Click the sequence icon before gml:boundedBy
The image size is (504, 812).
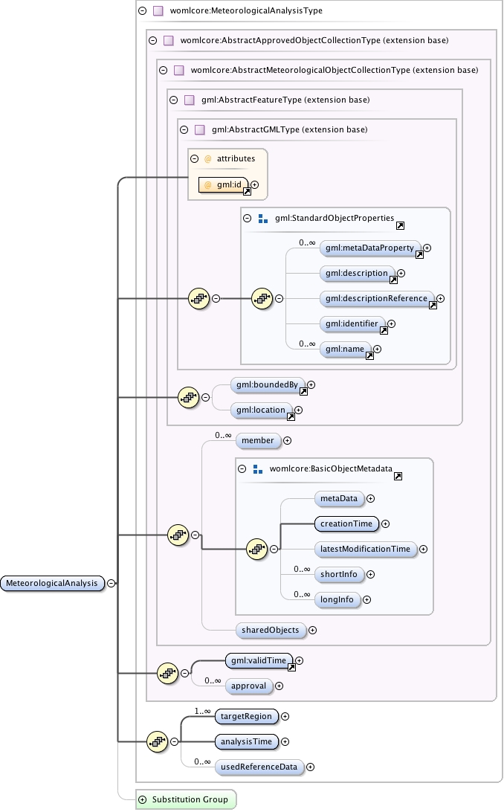[188, 398]
